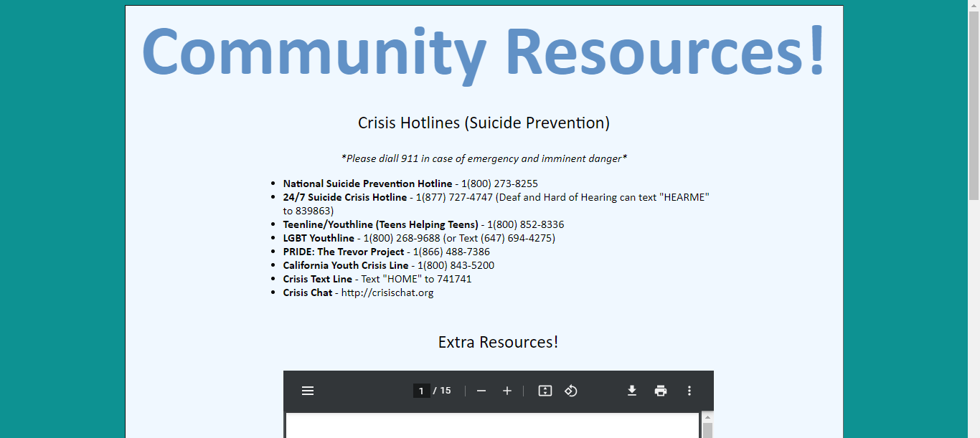Click the Teenline/Youthline (Teens Helping Teens) entry

423,224
